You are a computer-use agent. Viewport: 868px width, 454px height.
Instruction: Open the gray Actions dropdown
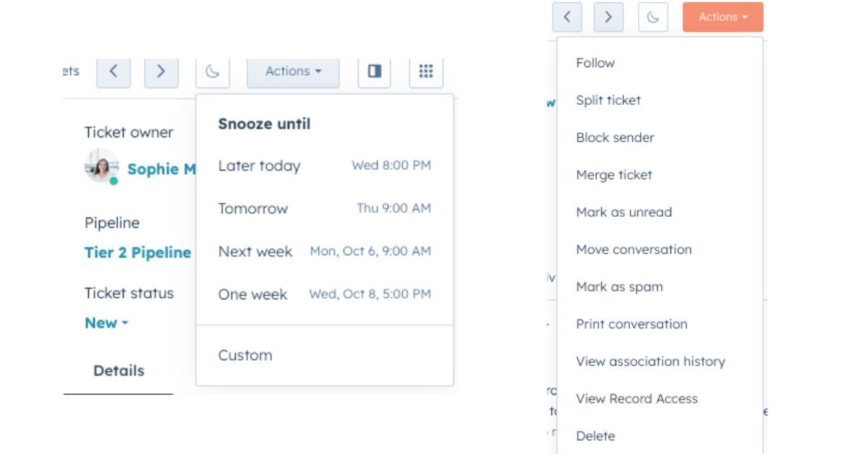[x=293, y=71]
